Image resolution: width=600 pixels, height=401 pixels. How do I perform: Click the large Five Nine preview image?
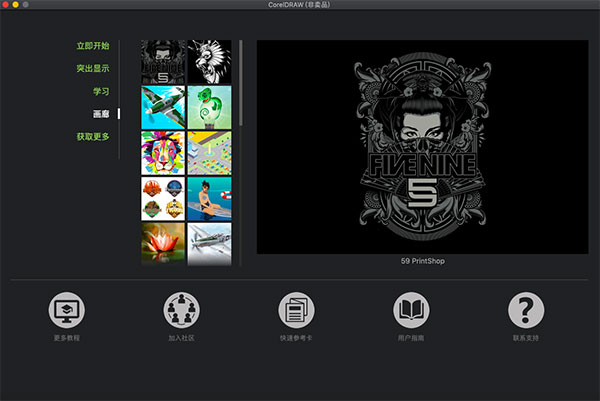pyautogui.click(x=422, y=147)
